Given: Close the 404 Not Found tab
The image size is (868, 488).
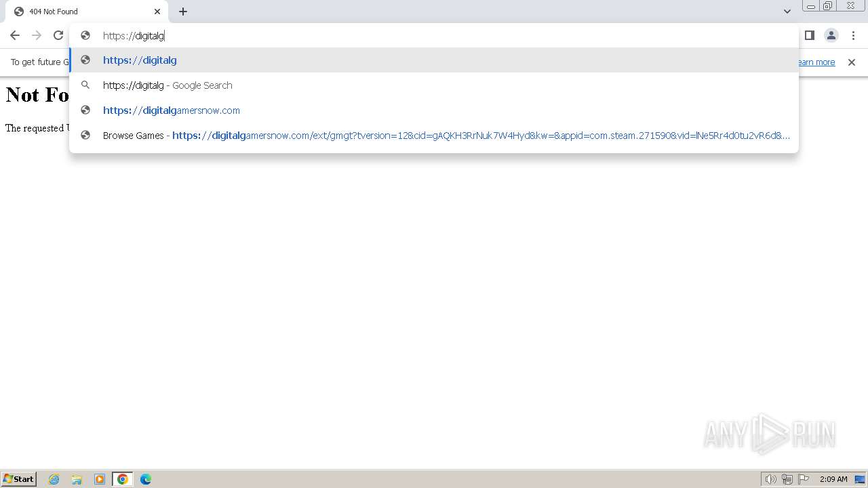Looking at the screenshot, I should tap(157, 12).
